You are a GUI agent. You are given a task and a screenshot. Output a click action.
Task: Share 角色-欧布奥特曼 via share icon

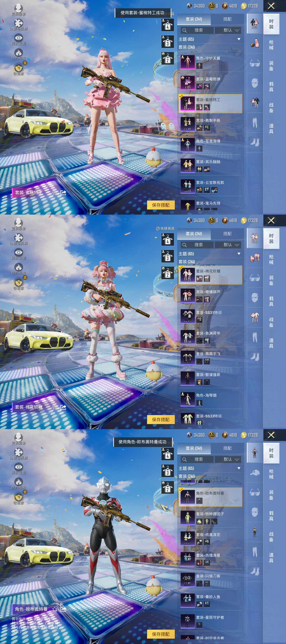pos(63,609)
